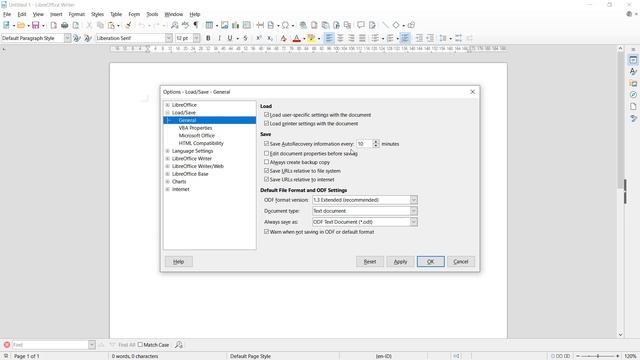Click the Underline formatting icon
Viewport: 640px width, 360px height.
coord(230,38)
